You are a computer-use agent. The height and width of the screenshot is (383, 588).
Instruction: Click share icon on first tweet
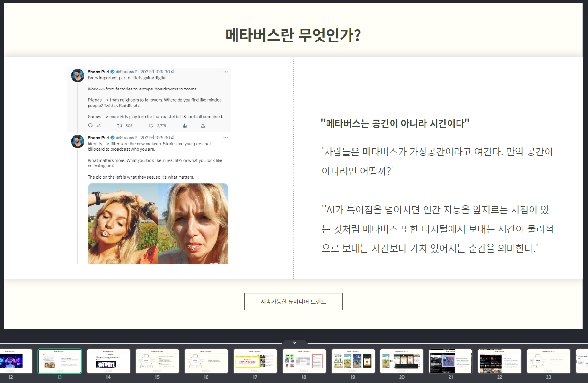pos(203,126)
